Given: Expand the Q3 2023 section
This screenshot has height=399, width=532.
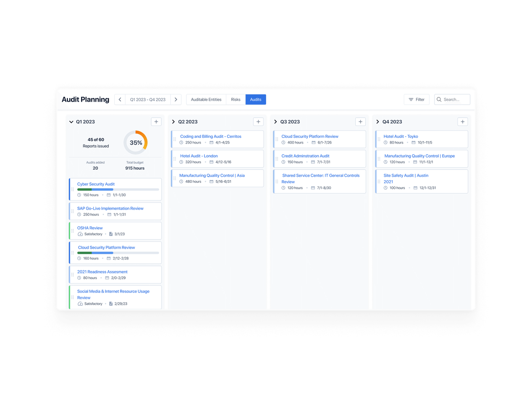Looking at the screenshot, I should click(x=275, y=122).
